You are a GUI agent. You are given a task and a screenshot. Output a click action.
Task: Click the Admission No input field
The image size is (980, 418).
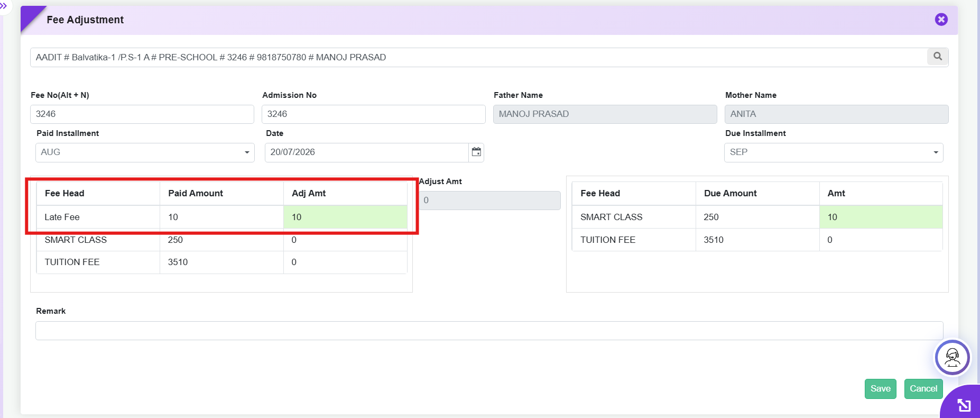[374, 114]
